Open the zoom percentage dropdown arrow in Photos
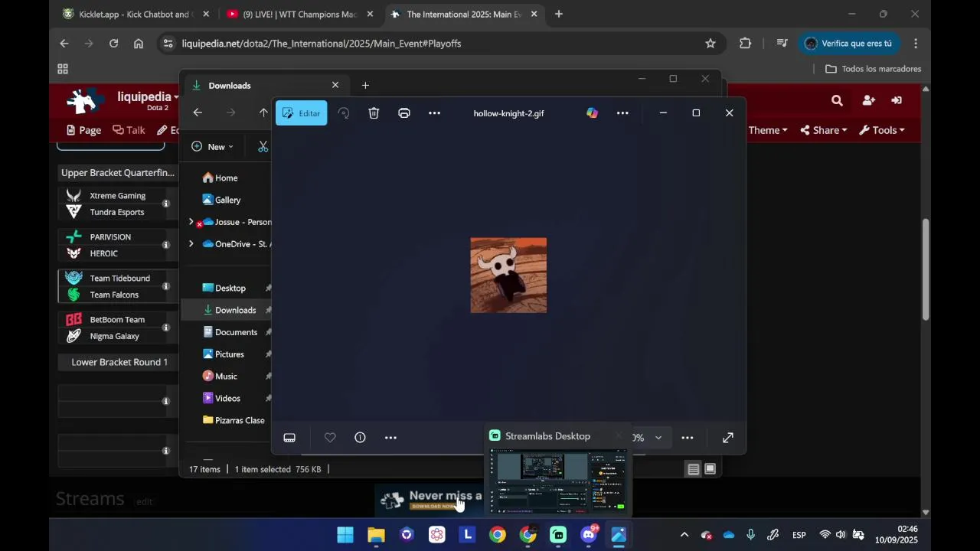Image resolution: width=980 pixels, height=551 pixels. click(x=658, y=438)
